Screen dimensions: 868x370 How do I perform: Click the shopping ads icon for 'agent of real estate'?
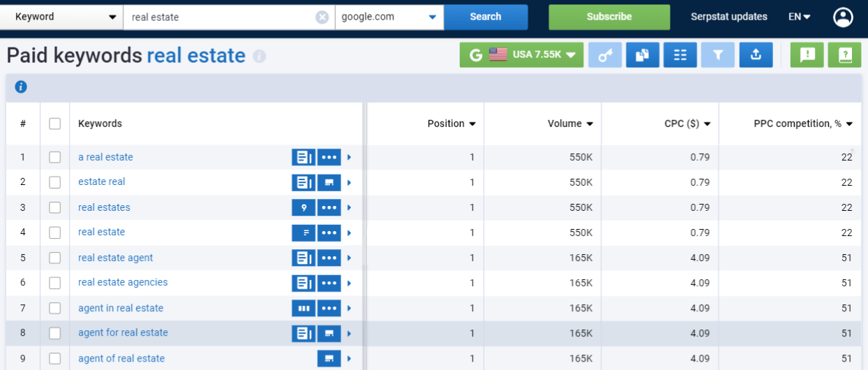coord(329,358)
